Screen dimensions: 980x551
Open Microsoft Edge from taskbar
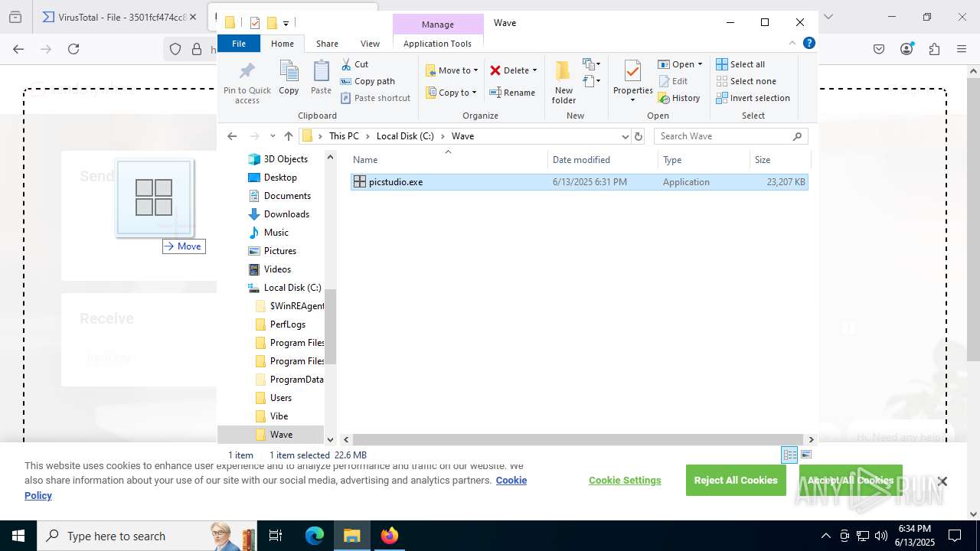tap(315, 536)
